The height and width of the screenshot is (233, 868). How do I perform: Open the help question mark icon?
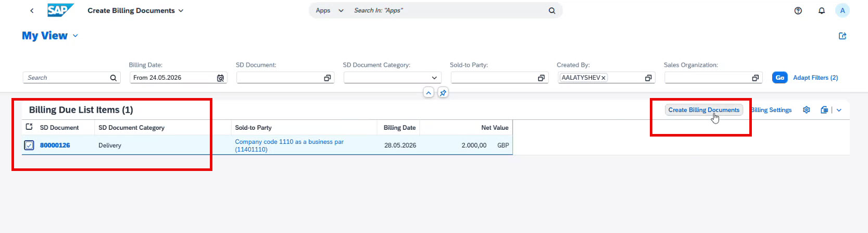point(798,10)
